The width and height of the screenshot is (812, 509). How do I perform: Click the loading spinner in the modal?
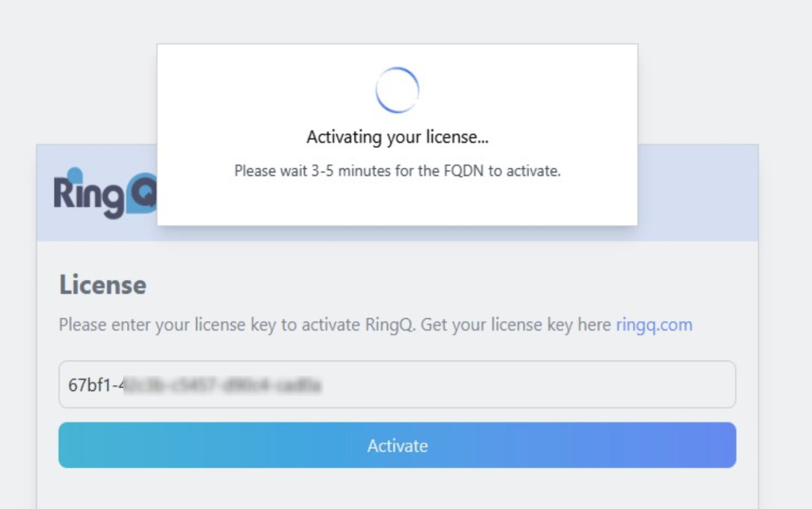pos(396,88)
